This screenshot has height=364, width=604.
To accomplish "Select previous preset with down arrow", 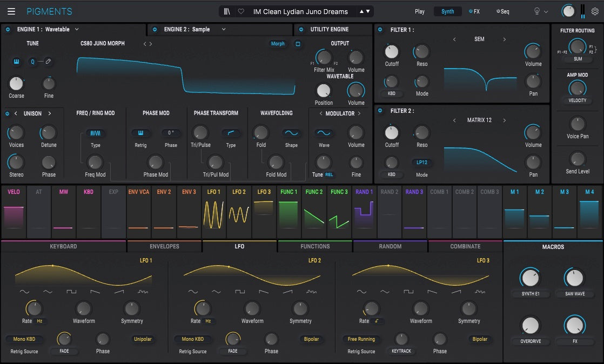I will point(368,11).
